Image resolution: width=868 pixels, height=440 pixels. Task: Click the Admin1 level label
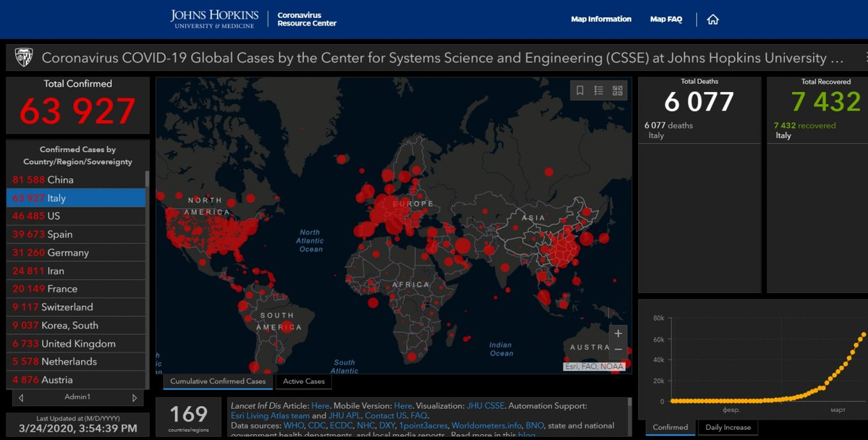tap(77, 397)
